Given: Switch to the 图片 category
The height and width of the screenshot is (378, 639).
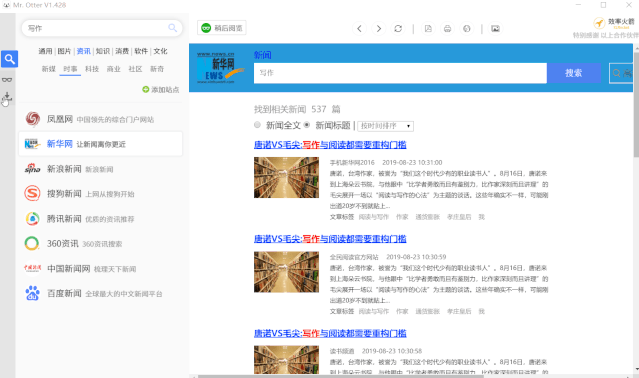Looking at the screenshot, I should tap(64, 51).
